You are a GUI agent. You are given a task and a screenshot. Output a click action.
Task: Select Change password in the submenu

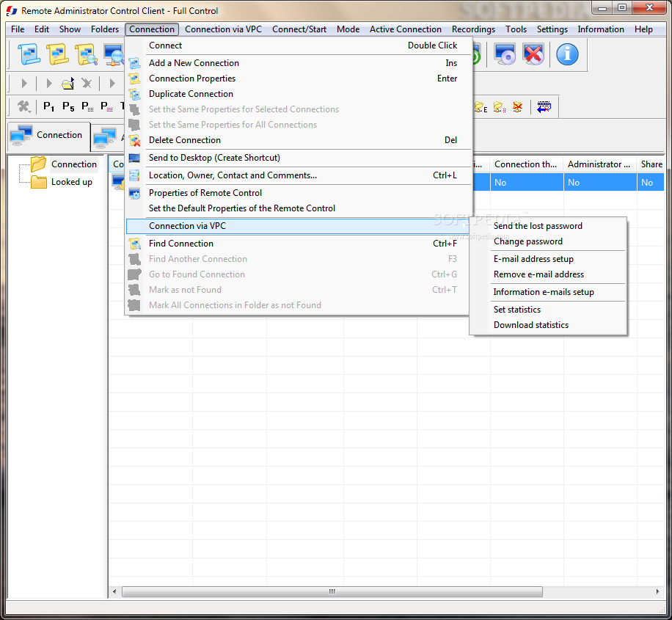pos(548,241)
